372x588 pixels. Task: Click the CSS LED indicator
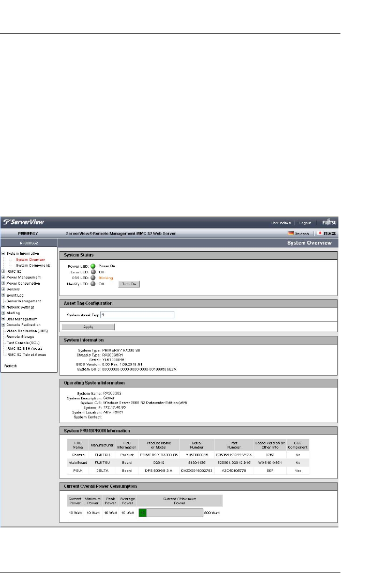pos(93,278)
